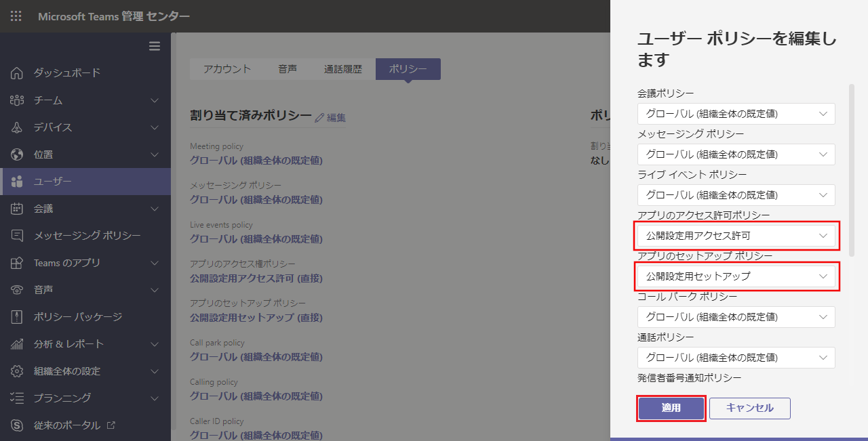This screenshot has height=441, width=868.
Task: Open the Live events policy グローバル link
Action: pyautogui.click(x=256, y=238)
